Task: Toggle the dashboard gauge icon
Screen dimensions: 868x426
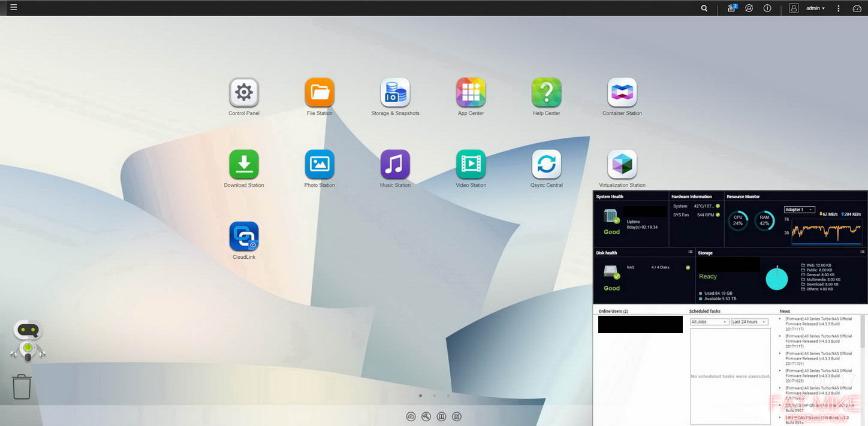Action: click(x=857, y=8)
